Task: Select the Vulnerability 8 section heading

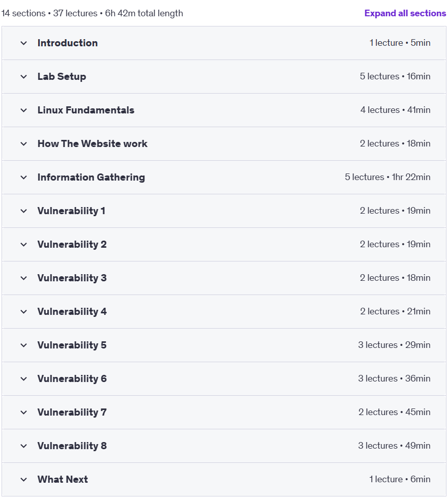Action: click(x=72, y=446)
